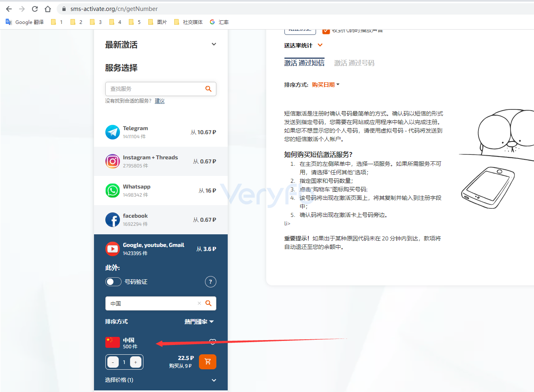534x392 pixels.
Task: Open bookmark folder 3
Action: point(96,22)
